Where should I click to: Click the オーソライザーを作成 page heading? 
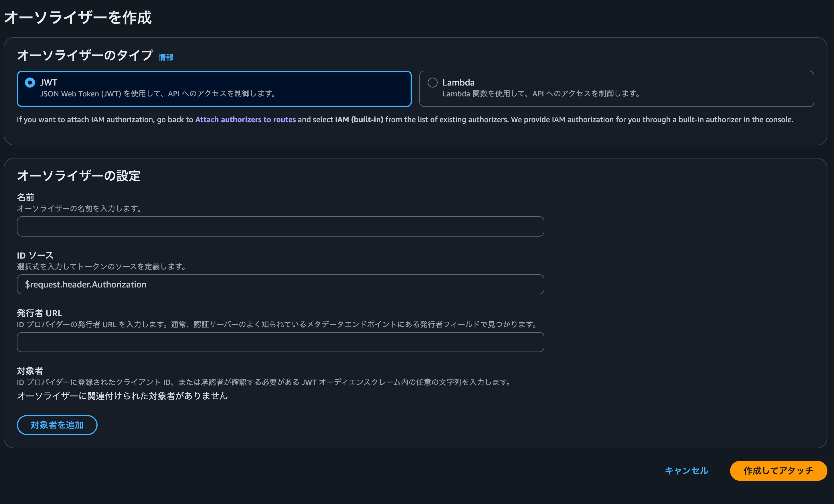click(78, 17)
